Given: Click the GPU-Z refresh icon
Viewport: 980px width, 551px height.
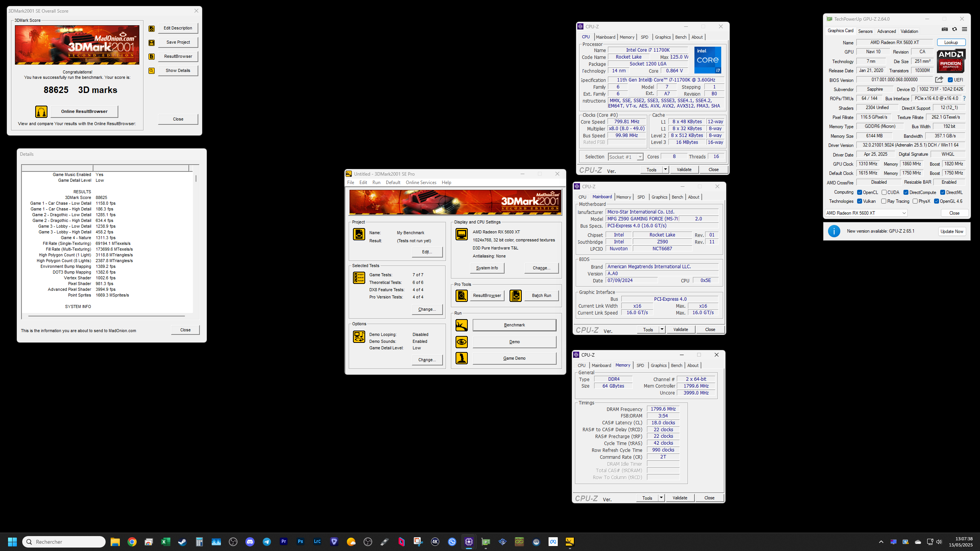Looking at the screenshot, I should pos(955,29).
